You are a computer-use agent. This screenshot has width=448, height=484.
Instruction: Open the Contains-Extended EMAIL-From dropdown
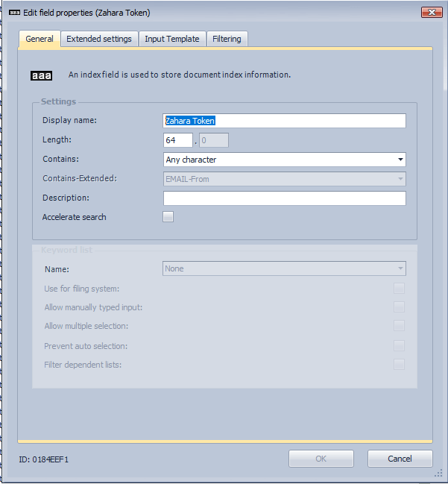[x=284, y=179]
